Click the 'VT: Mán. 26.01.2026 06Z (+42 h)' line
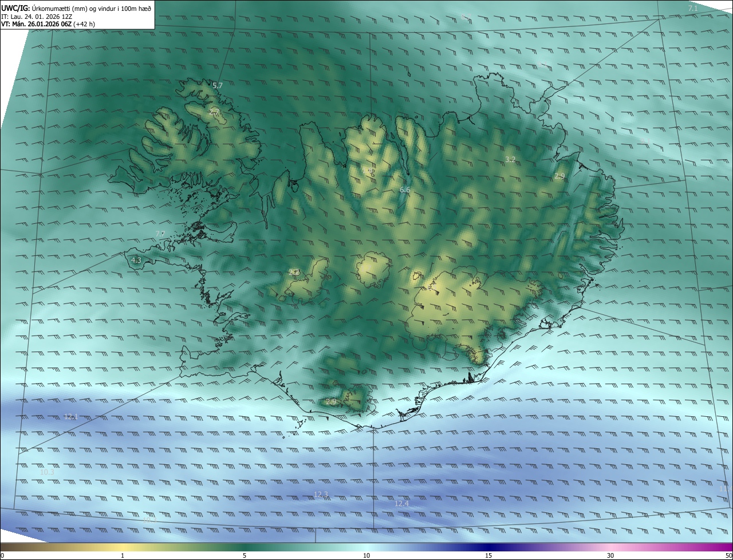Screen dimensions: 733x560 pos(48,23)
